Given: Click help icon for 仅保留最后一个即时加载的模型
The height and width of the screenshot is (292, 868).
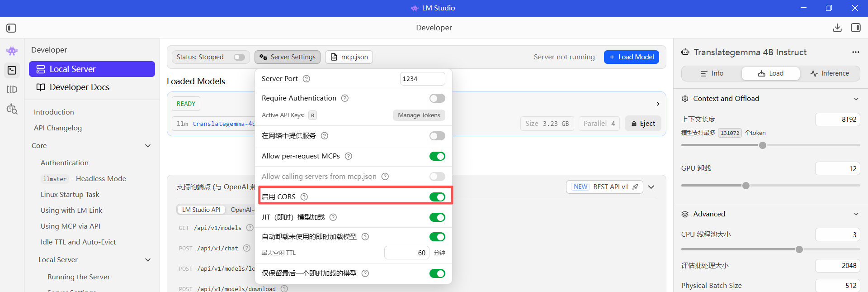Looking at the screenshot, I should 365,273.
